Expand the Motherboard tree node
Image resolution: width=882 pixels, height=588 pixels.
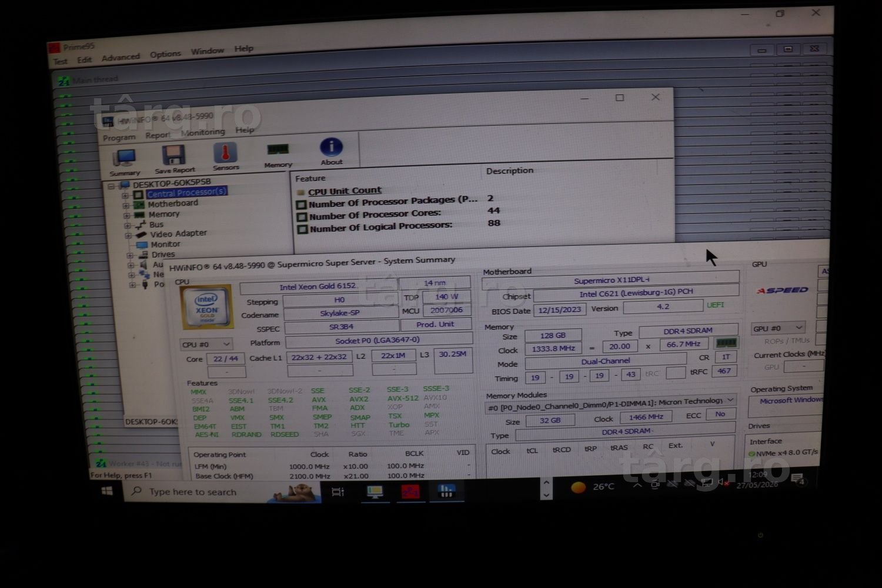[126, 206]
